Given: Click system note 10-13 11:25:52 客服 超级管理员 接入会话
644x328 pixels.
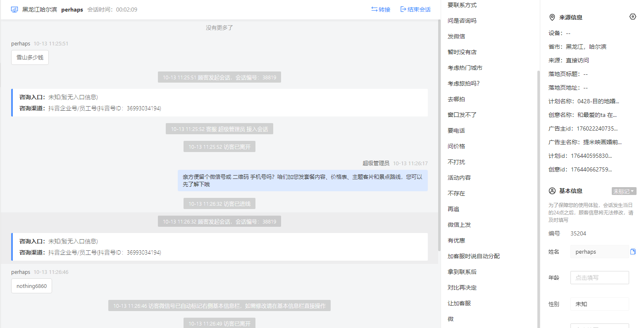Looking at the screenshot, I should coord(219,129).
